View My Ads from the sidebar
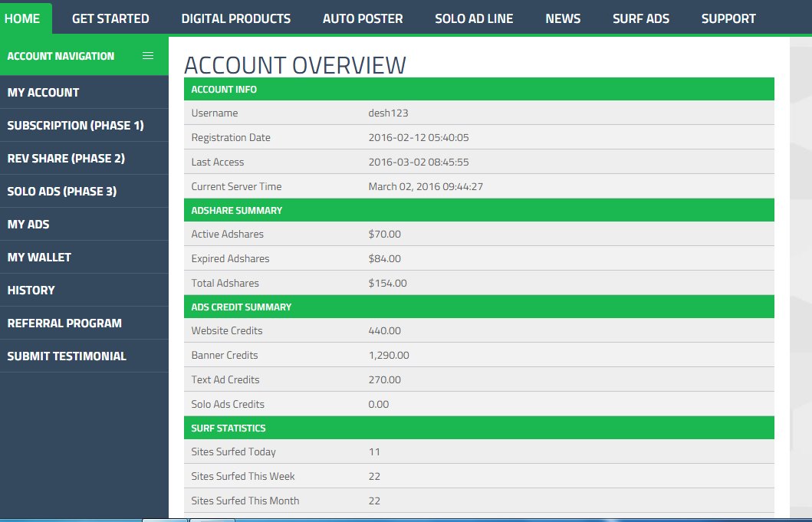This screenshot has height=522, width=812. [x=29, y=224]
